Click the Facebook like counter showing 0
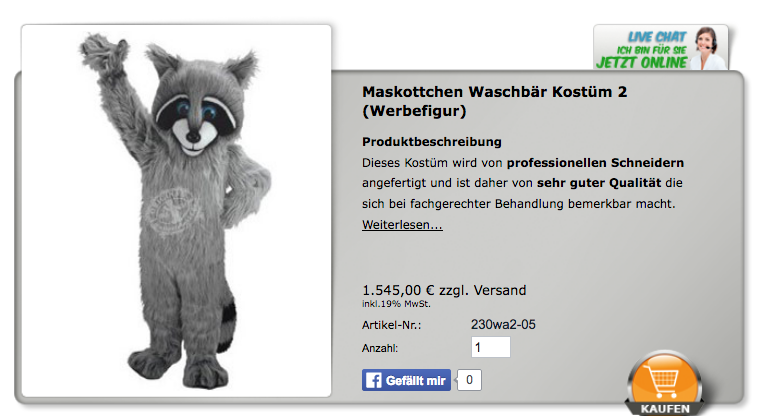This screenshot has width=764, height=416. coord(469,380)
